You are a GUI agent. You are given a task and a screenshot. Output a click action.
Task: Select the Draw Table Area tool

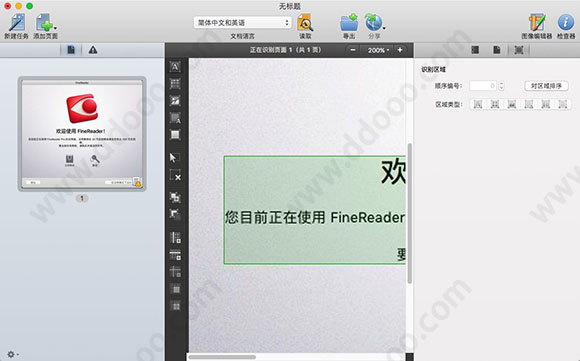click(x=175, y=84)
